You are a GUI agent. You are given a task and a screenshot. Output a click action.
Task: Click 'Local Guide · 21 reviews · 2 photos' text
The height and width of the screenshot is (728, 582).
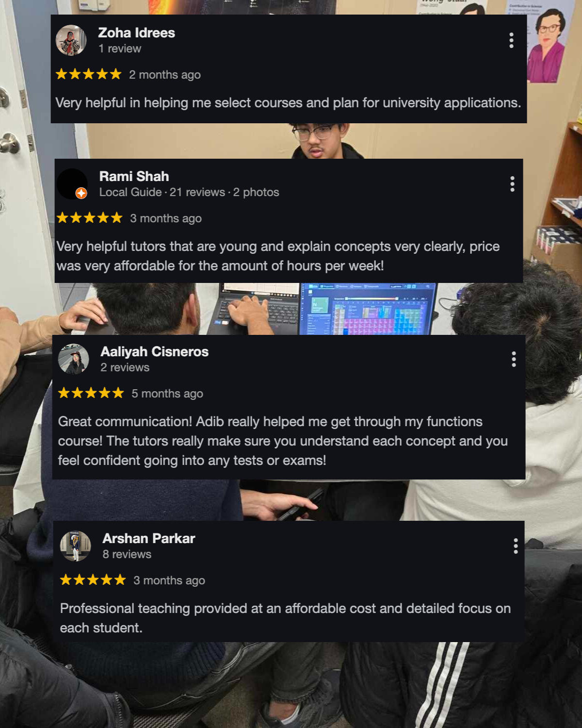(x=189, y=192)
